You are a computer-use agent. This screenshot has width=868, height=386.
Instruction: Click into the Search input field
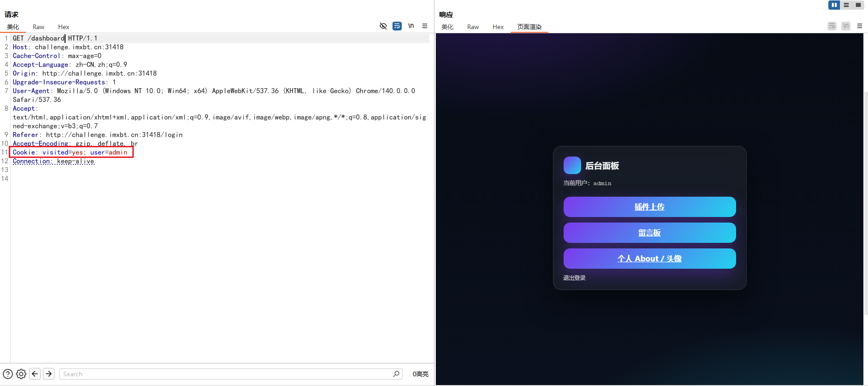point(226,374)
